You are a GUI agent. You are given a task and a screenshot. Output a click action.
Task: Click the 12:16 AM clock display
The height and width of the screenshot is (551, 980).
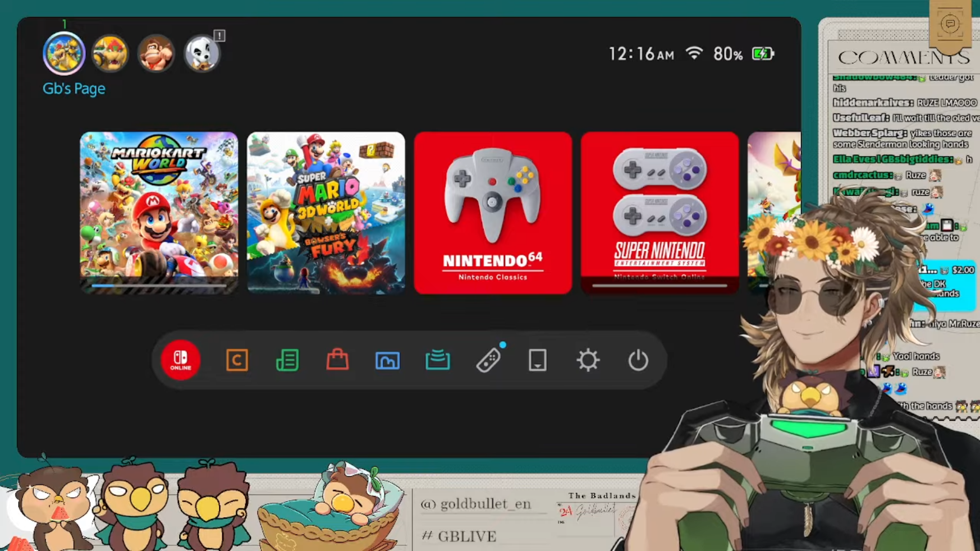tap(642, 54)
